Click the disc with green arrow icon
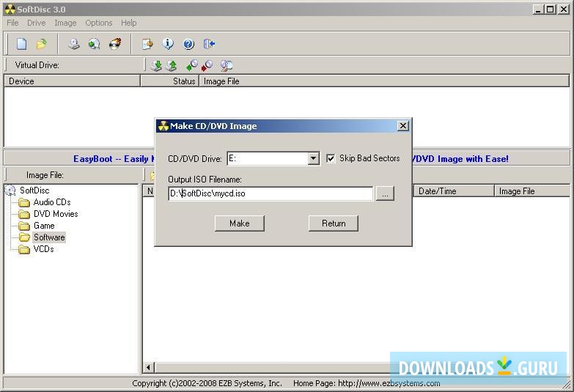Screen dimensions: 574x392 [x=94, y=44]
